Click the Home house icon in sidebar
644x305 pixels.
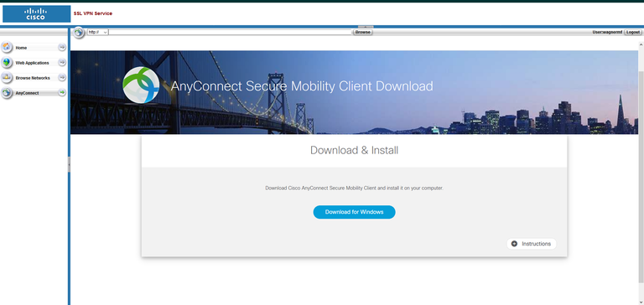coord(7,47)
